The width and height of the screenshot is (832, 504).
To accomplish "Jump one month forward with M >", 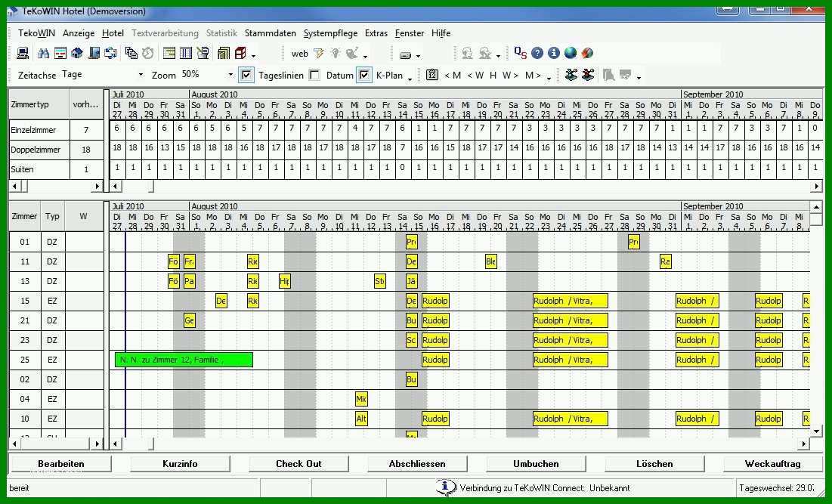I will (x=533, y=76).
